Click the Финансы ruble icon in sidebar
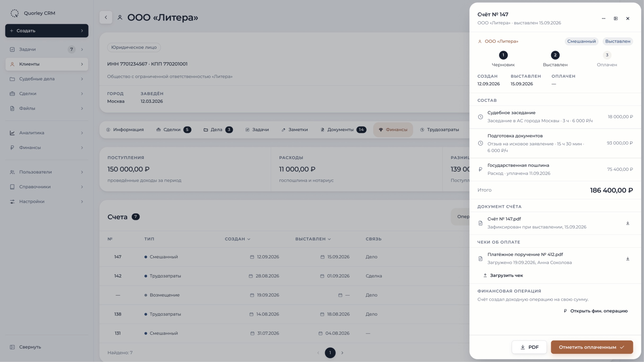The image size is (644, 362). (x=12, y=148)
